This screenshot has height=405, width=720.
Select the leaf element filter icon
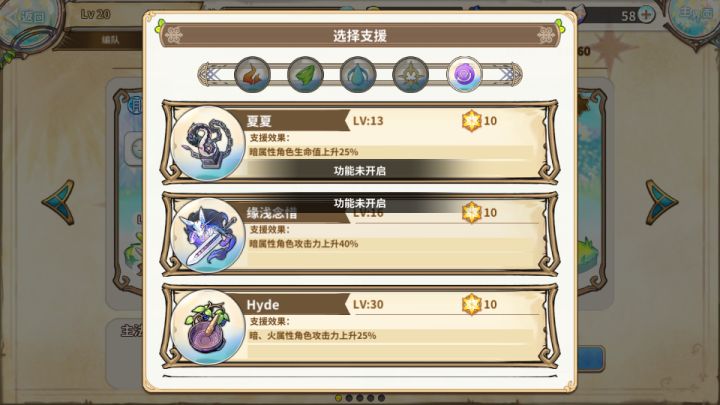click(305, 74)
